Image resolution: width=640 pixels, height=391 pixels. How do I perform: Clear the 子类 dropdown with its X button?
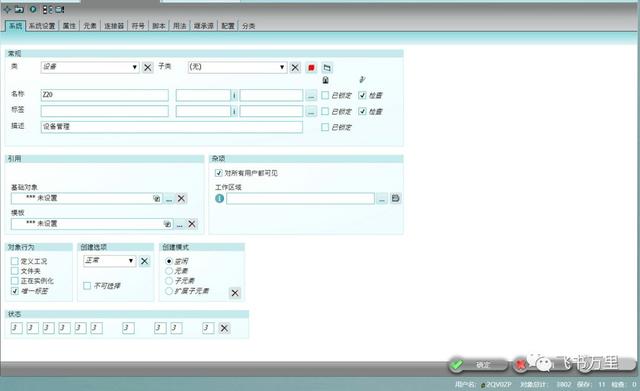coord(295,67)
